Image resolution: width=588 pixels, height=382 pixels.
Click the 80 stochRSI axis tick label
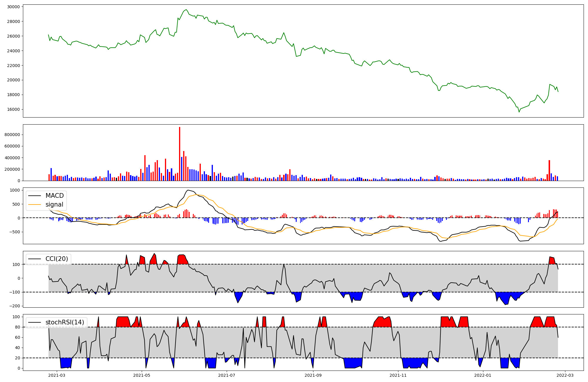pyautogui.click(x=17, y=327)
